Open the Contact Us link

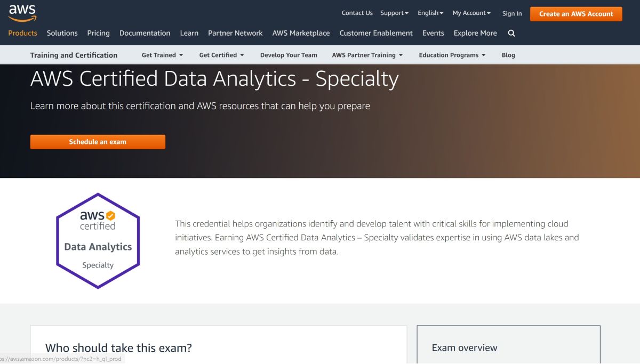(x=357, y=13)
